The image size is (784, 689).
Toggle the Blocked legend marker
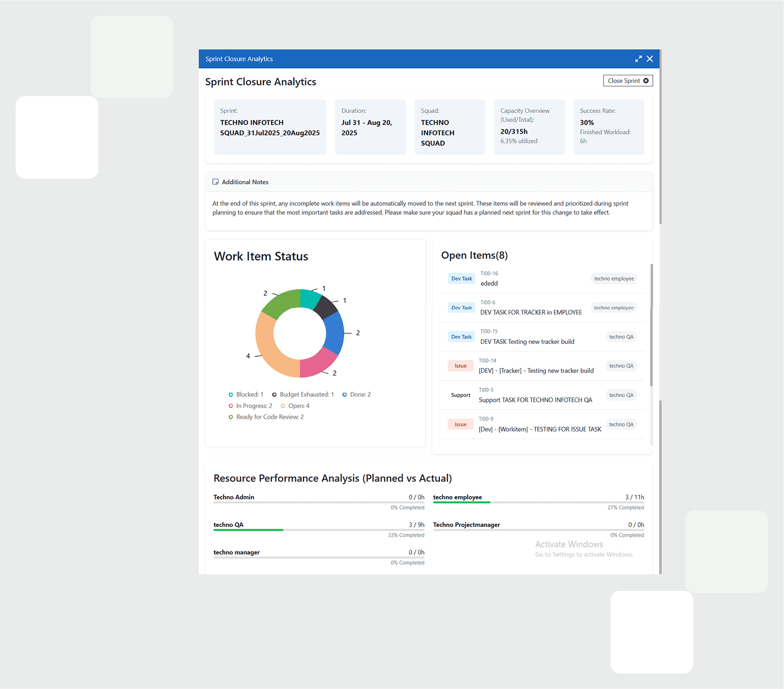[x=231, y=394]
